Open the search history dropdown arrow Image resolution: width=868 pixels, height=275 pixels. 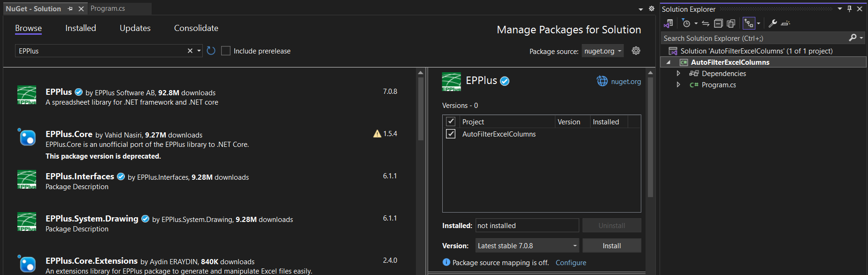(199, 51)
